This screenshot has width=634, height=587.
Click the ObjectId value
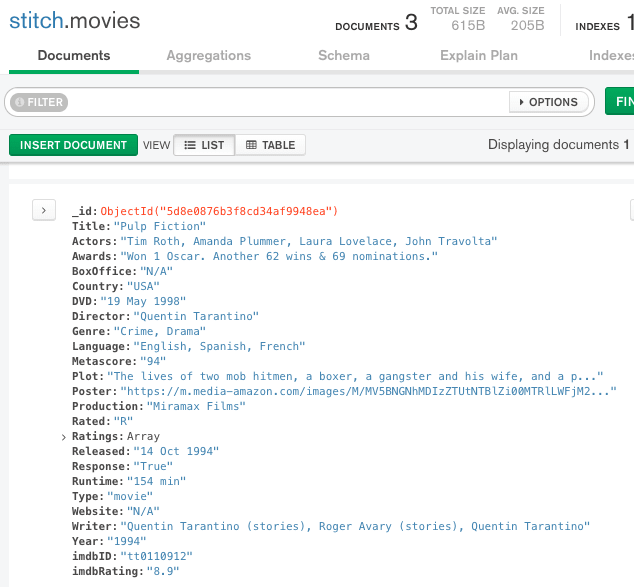click(219, 211)
